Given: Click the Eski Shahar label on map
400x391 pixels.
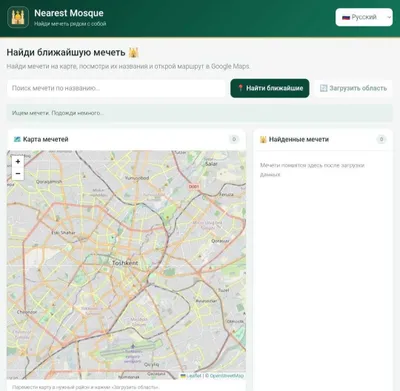Looking at the screenshot, I should pos(63,233).
